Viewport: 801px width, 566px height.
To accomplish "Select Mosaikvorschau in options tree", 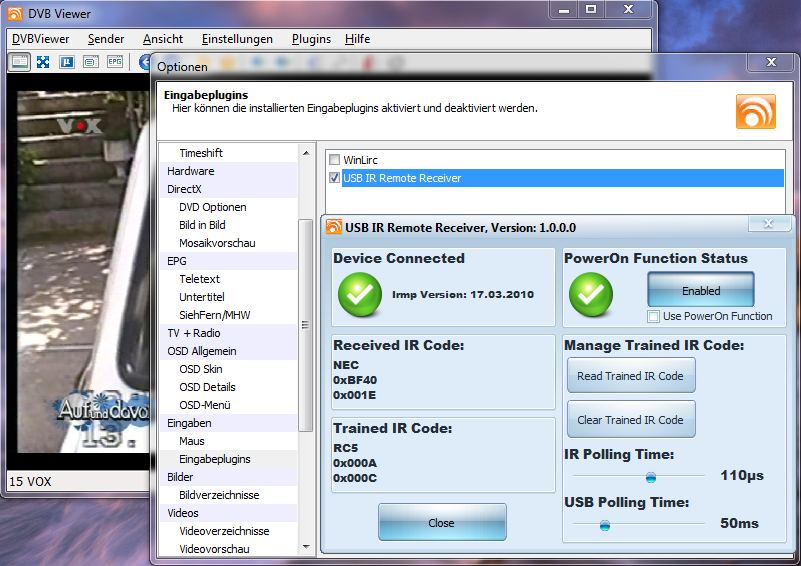I will click(217, 243).
